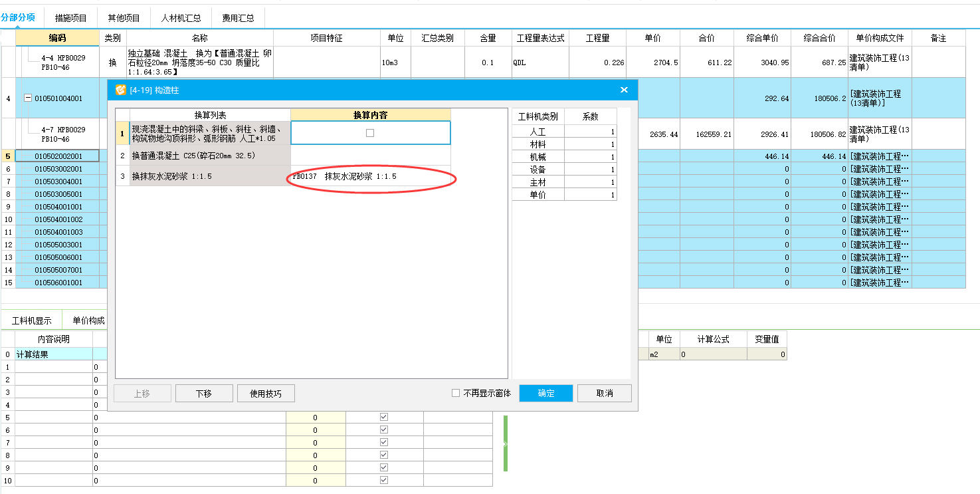
Task: Enable the 不再显示窗体 checkbox
Action: click(x=456, y=393)
